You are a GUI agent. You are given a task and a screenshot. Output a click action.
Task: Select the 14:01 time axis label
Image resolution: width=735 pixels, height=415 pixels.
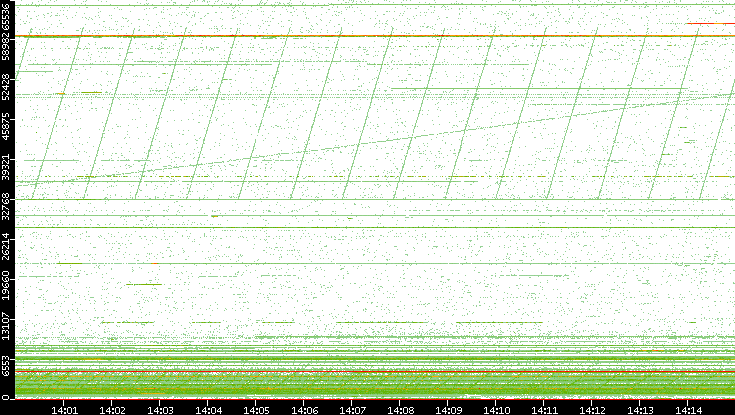(64, 410)
